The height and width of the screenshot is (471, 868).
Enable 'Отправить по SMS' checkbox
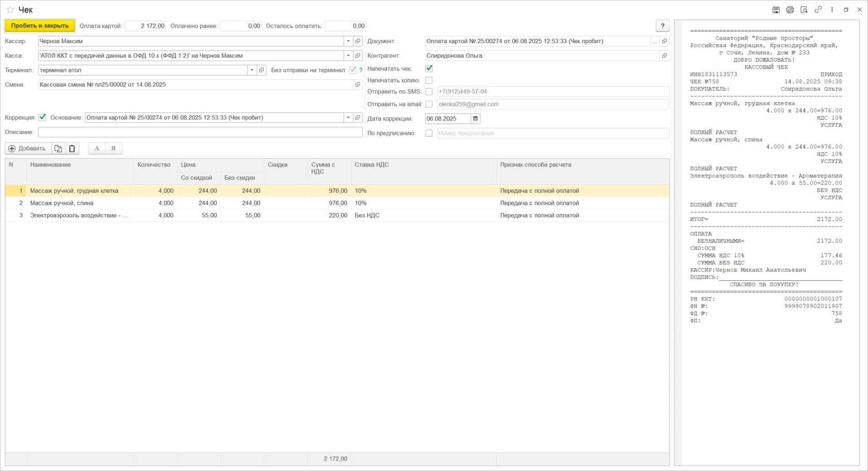(x=429, y=91)
